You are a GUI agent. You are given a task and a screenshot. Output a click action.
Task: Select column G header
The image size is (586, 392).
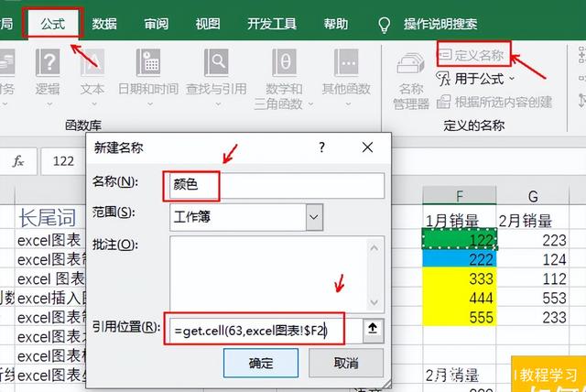click(x=533, y=195)
